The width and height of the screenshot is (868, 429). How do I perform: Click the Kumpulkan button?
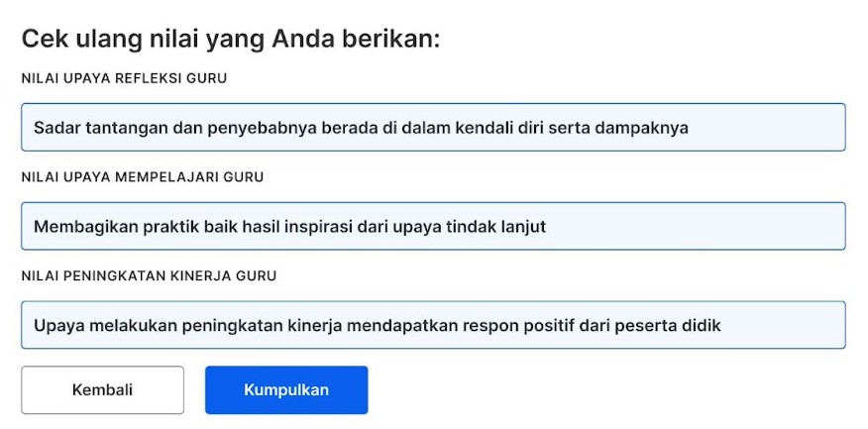coord(286,389)
